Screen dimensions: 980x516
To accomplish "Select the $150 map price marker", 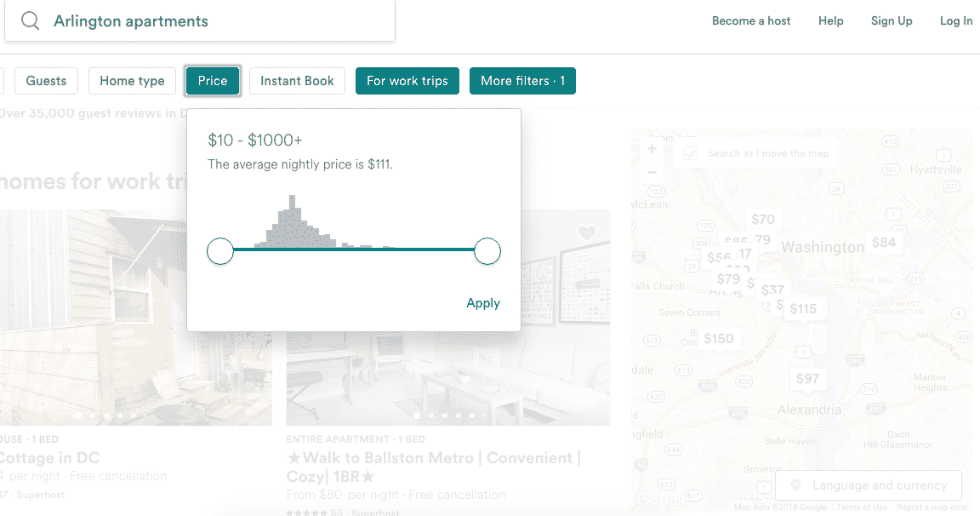I will (x=719, y=339).
